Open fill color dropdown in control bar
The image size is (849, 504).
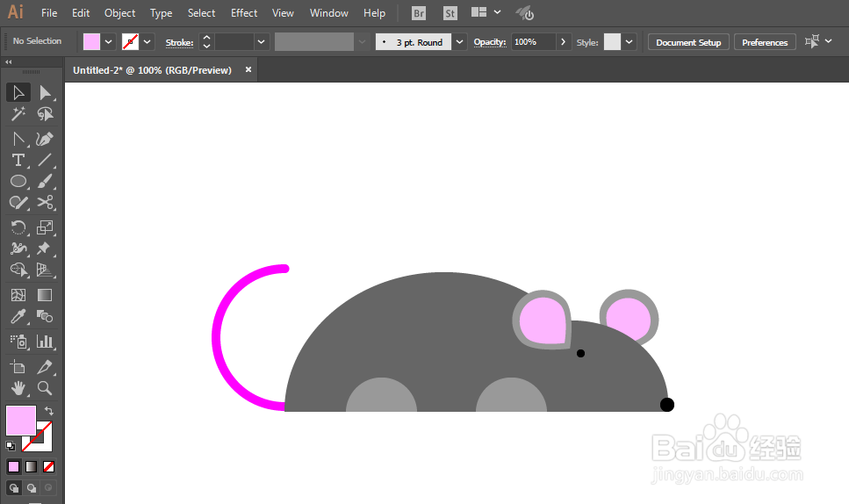[x=108, y=41]
